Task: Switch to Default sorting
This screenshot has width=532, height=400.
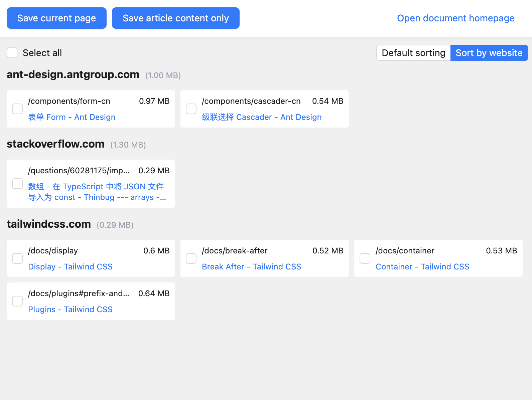Action: 413,53
